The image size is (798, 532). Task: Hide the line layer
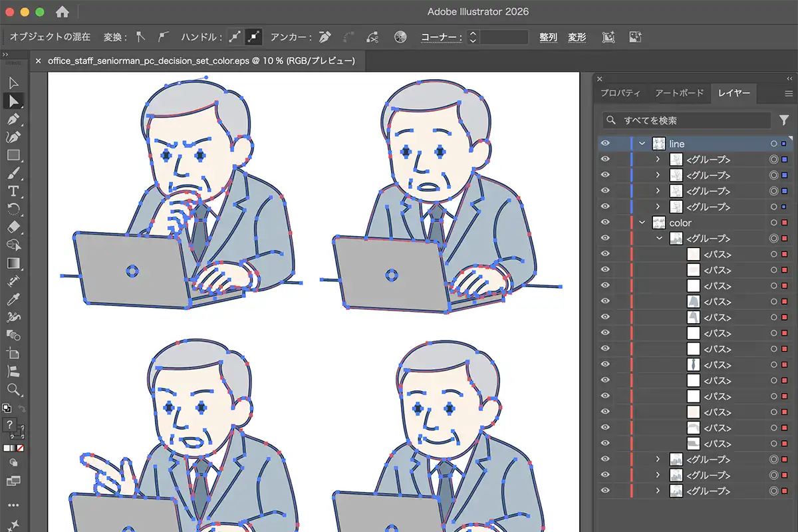click(x=604, y=143)
